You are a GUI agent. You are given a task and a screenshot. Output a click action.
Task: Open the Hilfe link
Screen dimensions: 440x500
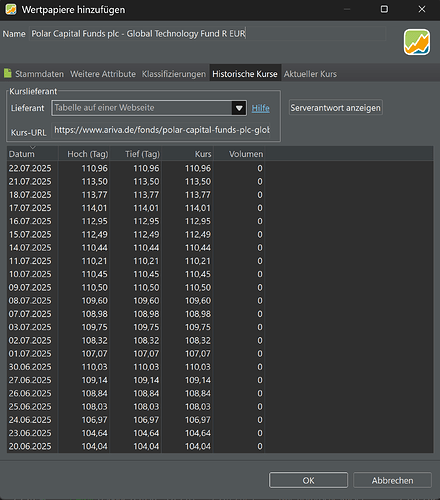261,108
